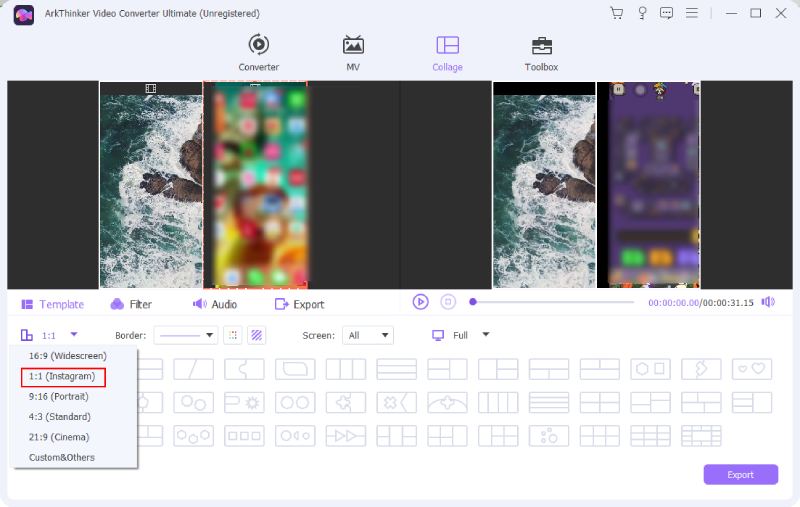Select the two large circles template
The height and width of the screenshot is (507, 800).
coord(295,403)
